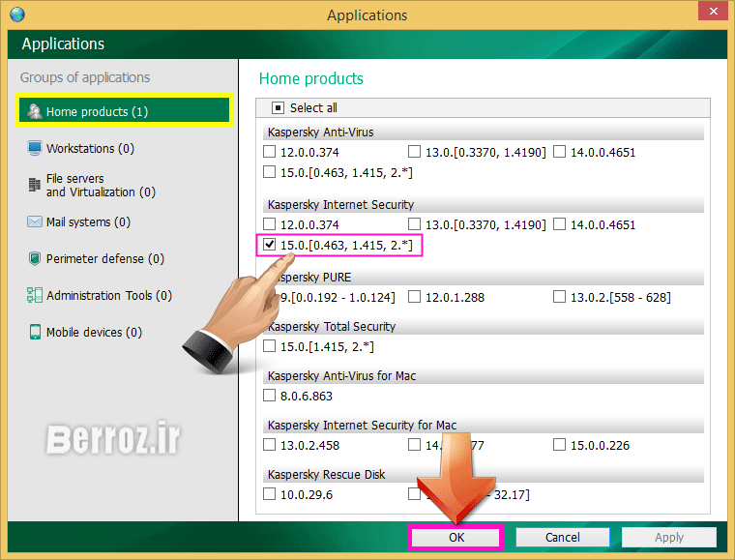Toggle the Select all checkbox
Screen dimensions: 735x560
coord(278,108)
